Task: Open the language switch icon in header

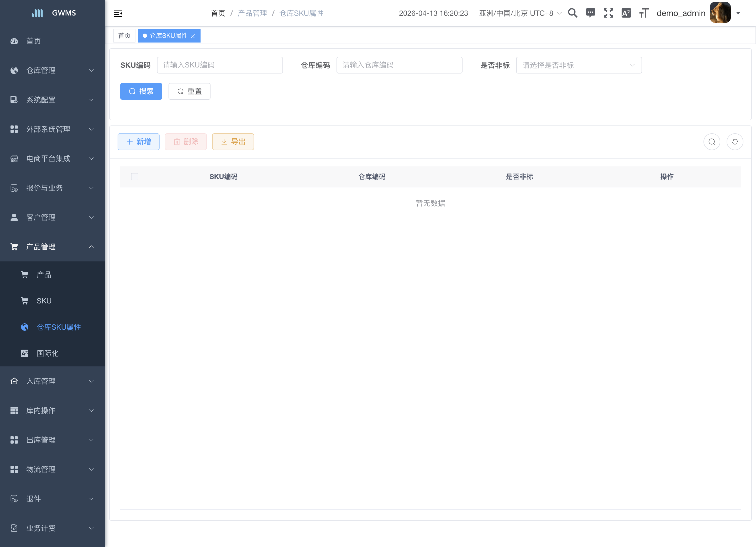Action: click(x=626, y=13)
